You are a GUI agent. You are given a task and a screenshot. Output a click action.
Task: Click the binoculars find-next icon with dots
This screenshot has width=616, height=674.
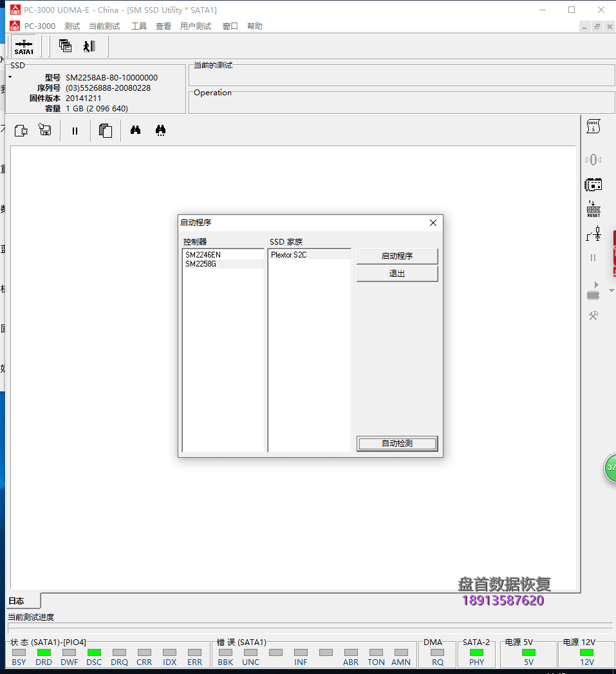pos(160,130)
